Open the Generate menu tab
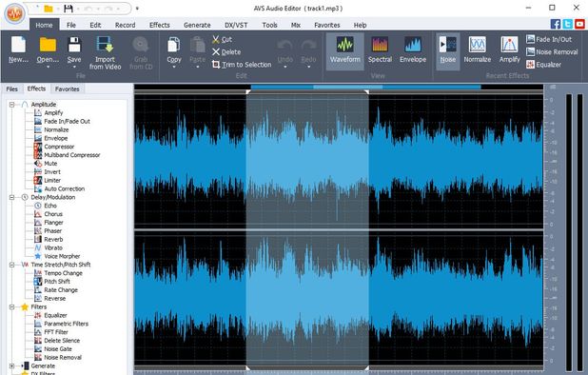 tap(197, 25)
